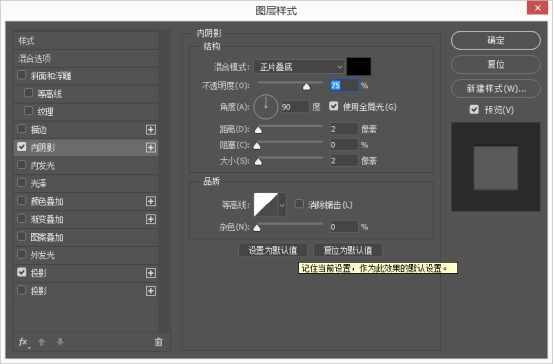554x364 pixels.
Task: Enable the 描边 checkbox
Action: (22, 129)
